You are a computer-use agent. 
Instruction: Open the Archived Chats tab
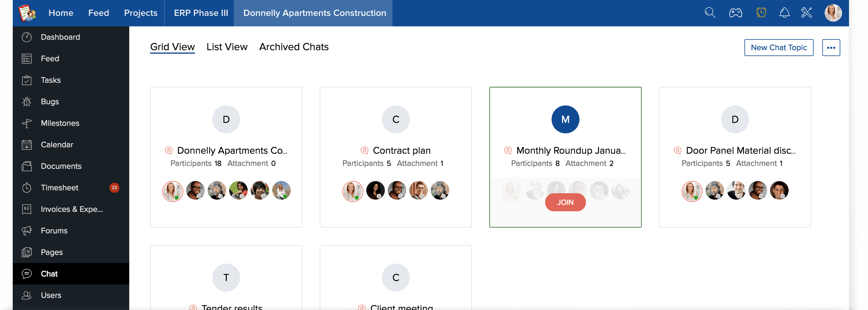[293, 47]
